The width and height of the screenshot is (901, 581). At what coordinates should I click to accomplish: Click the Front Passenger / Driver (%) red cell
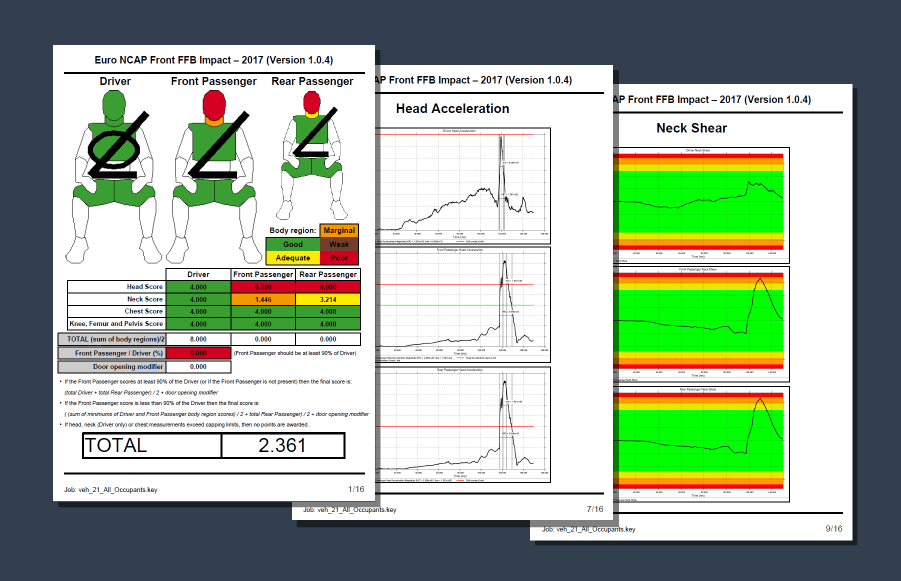click(x=198, y=353)
